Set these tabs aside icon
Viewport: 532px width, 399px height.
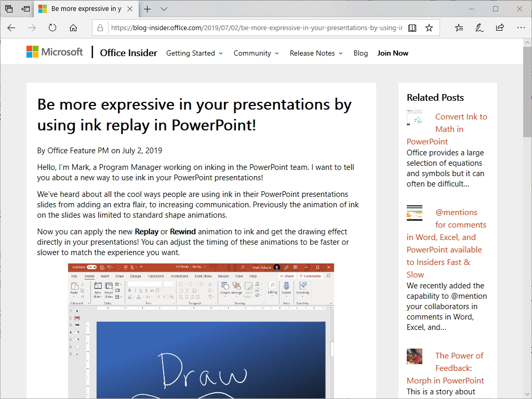click(x=25, y=9)
